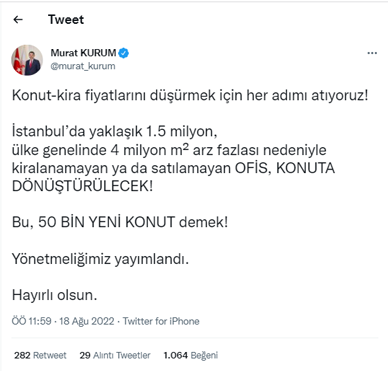Click the 50 BİN YENİ KONUT sentence

click(x=120, y=222)
